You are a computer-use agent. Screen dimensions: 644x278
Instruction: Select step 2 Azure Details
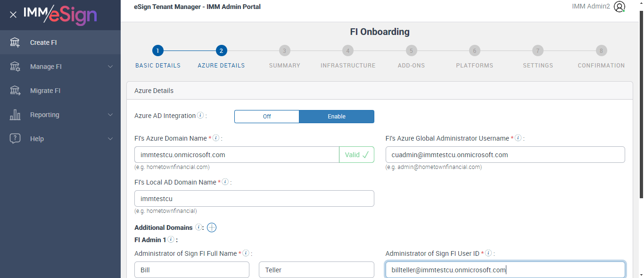pyautogui.click(x=221, y=51)
